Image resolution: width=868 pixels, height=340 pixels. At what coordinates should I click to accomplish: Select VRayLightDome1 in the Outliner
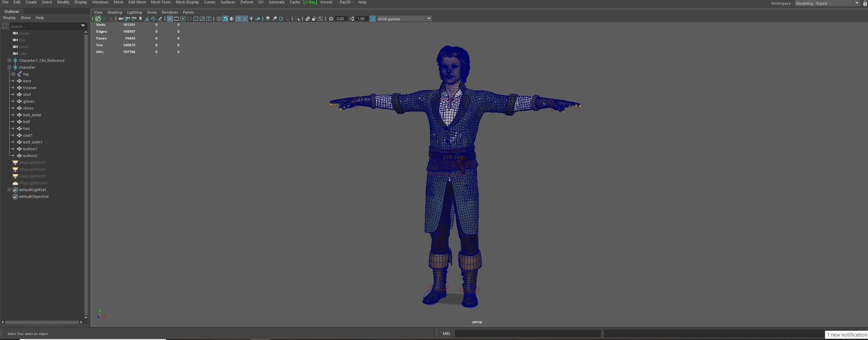click(x=34, y=183)
